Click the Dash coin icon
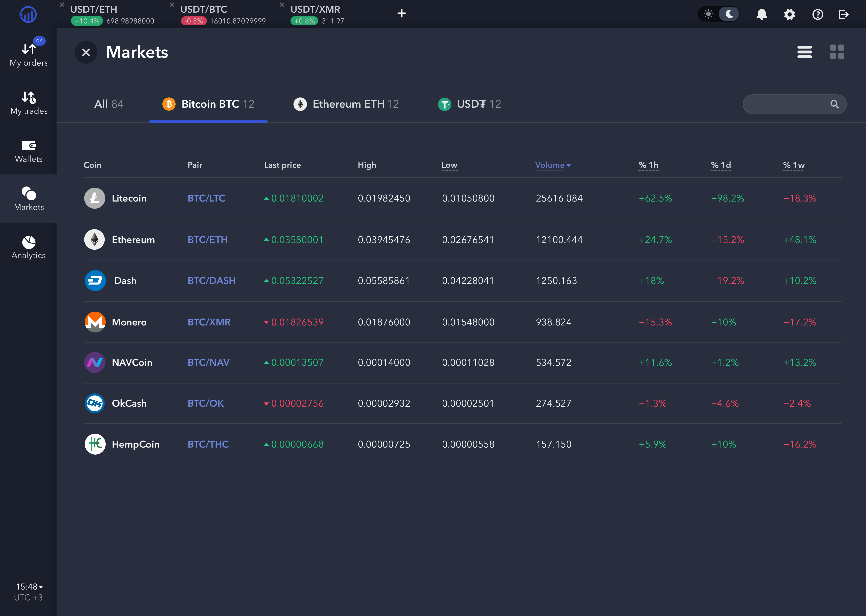 [95, 281]
